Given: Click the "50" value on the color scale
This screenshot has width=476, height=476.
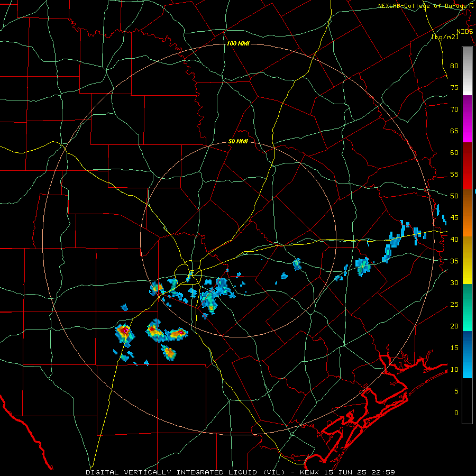Looking at the screenshot, I should (x=454, y=196).
